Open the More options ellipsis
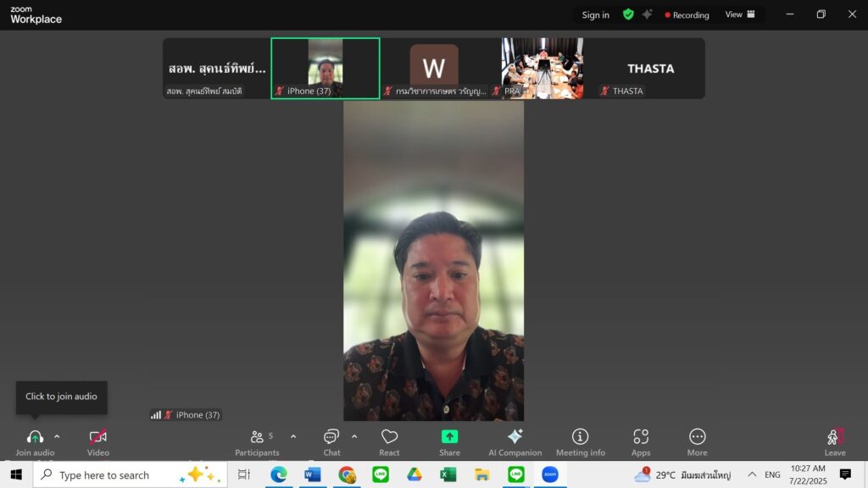The image size is (868, 488). 697,437
